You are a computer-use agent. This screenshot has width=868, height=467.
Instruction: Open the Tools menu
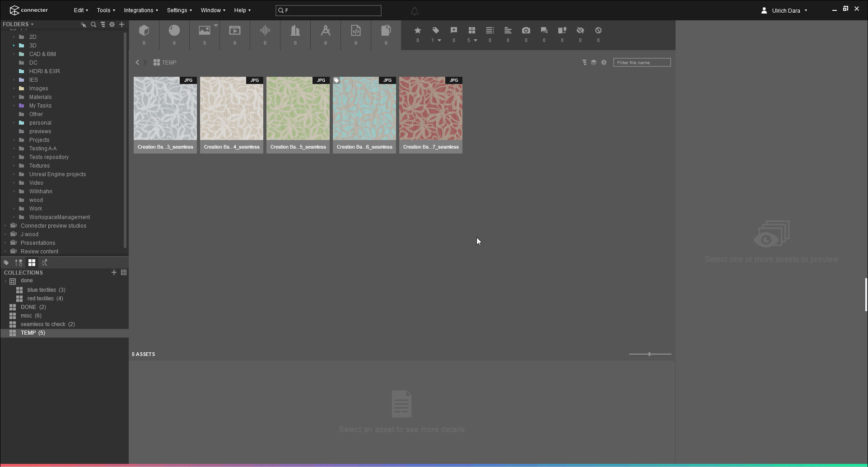(x=106, y=10)
